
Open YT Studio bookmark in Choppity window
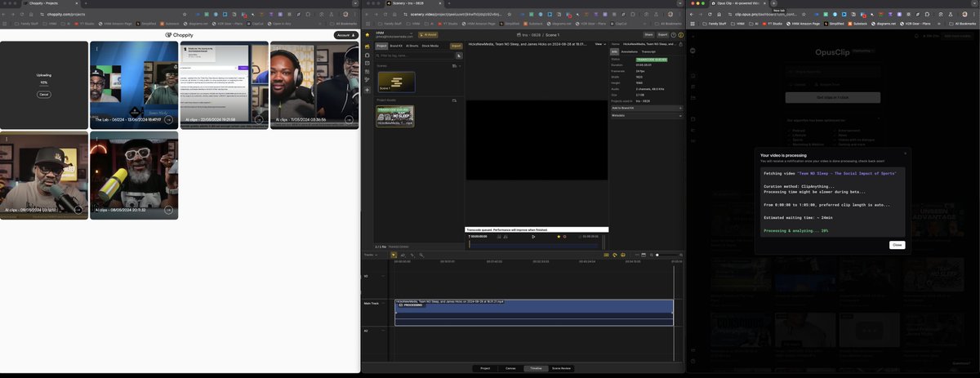click(x=87, y=24)
